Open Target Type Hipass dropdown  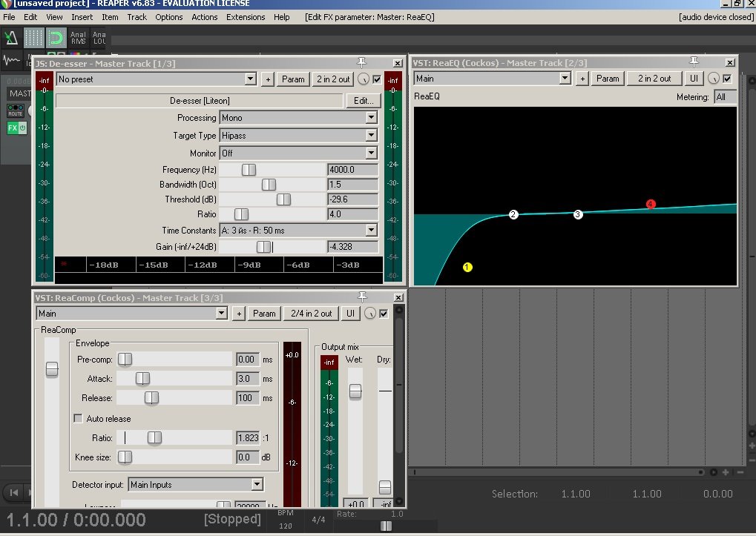point(298,136)
